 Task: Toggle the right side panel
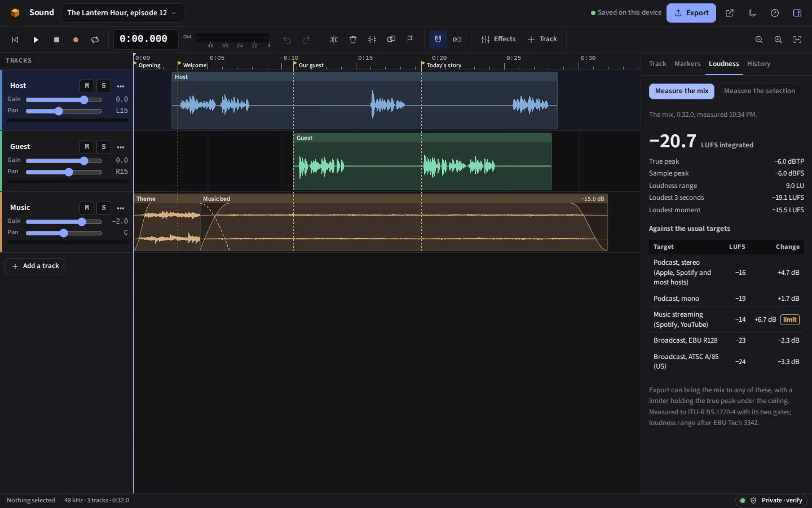[797, 13]
